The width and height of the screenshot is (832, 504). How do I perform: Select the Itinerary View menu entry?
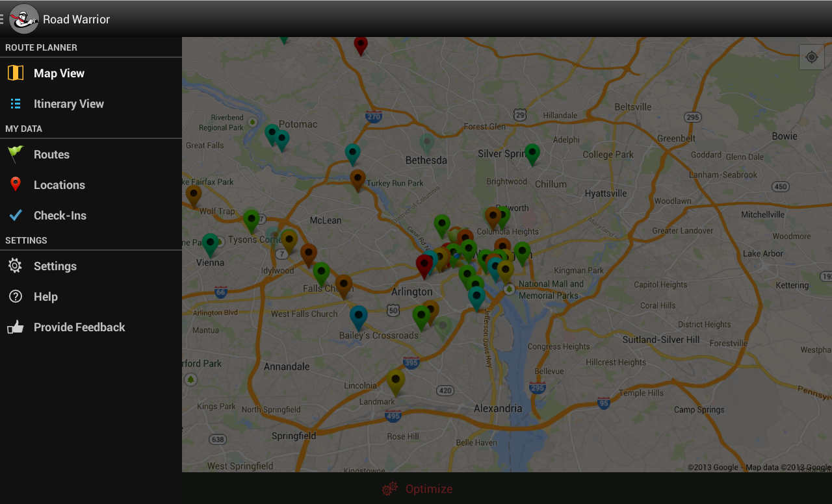tap(68, 103)
